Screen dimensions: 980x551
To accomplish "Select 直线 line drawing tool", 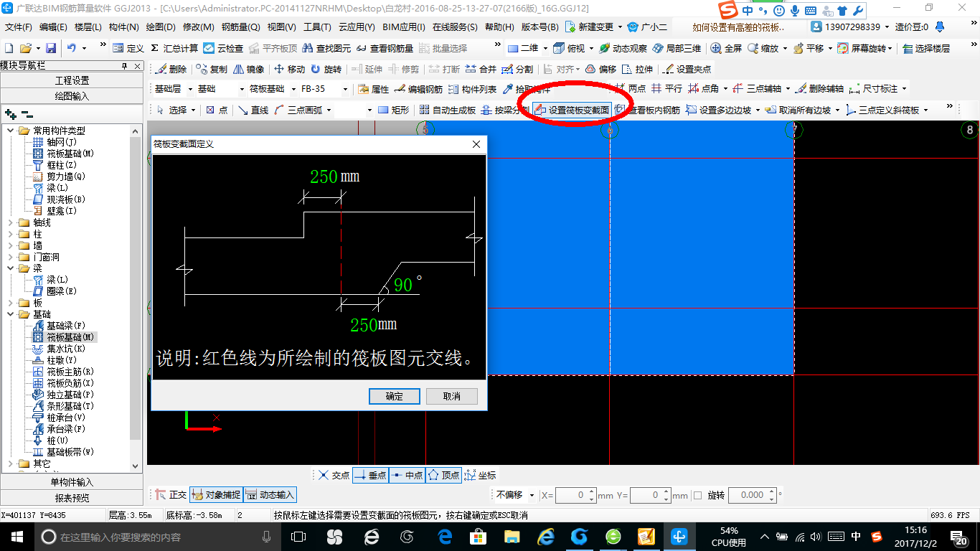I will [x=253, y=110].
